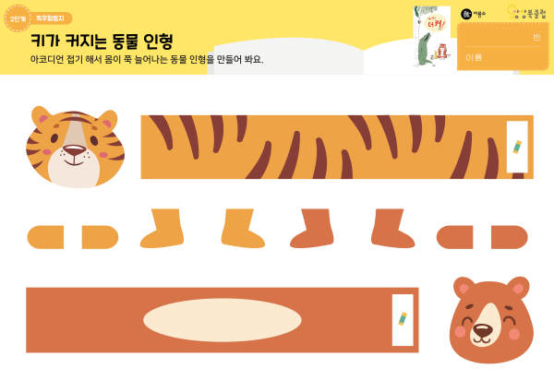Select the striped tiger body strip

(337, 147)
